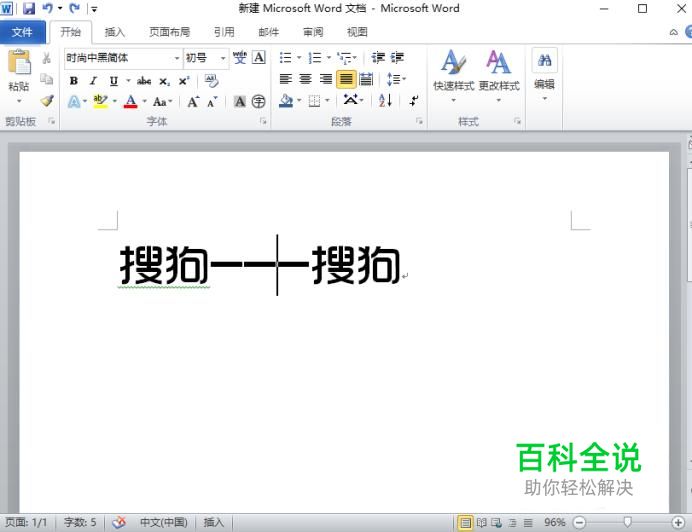
Task: Open the Paragraph dialog launcher
Action: [x=419, y=121]
